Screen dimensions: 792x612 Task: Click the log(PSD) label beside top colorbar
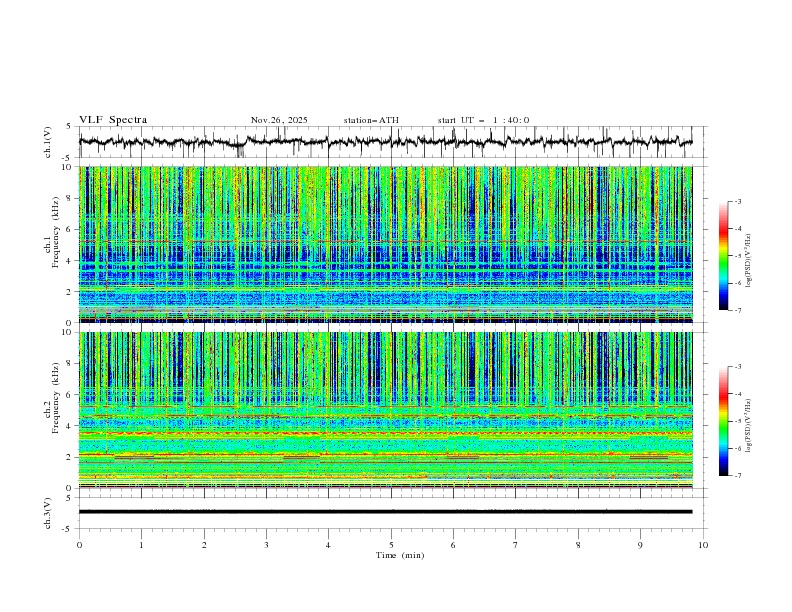751,262
